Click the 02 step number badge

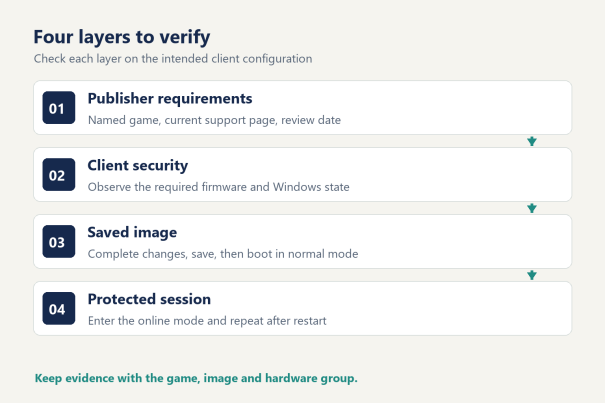pos(59,174)
